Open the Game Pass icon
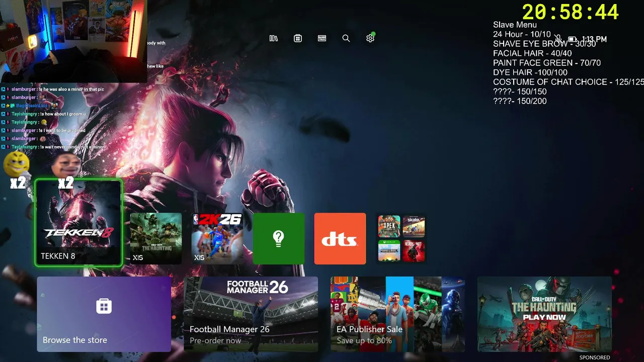Viewport: 644px width, 362px height. click(322, 38)
